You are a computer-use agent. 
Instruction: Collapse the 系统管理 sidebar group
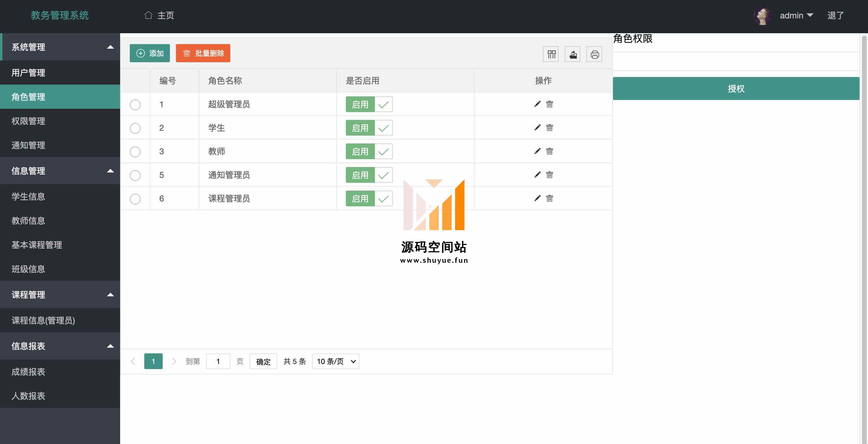(60, 47)
